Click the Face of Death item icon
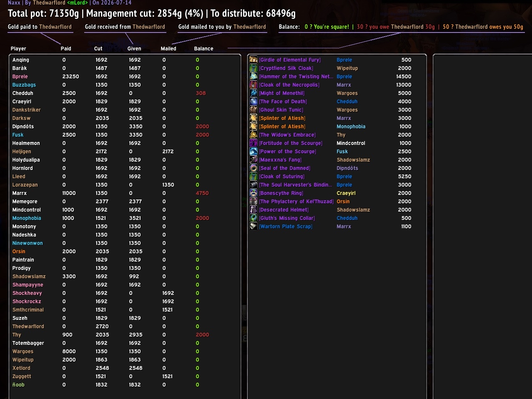Viewport: 532px width, 399px height. [x=253, y=101]
